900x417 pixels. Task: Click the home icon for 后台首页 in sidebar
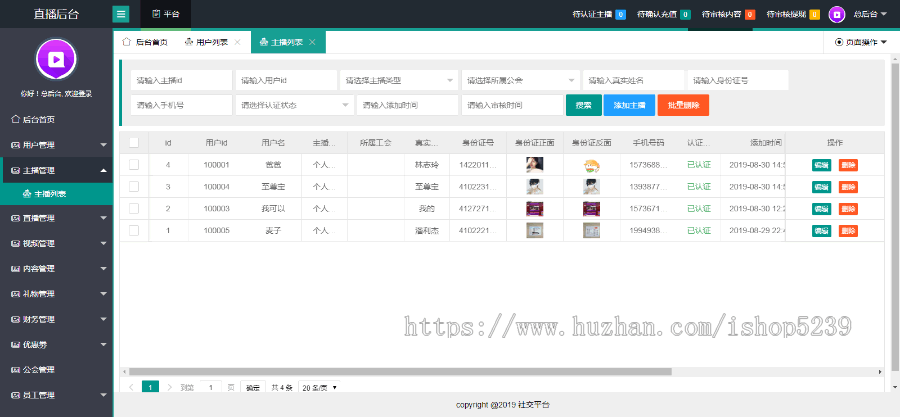pos(15,119)
